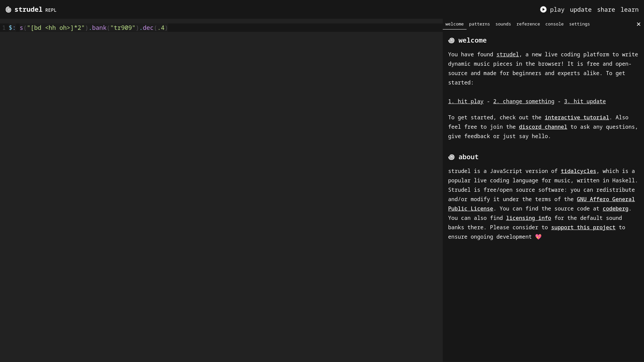Open the console tab
The width and height of the screenshot is (644, 362).
pos(554,24)
